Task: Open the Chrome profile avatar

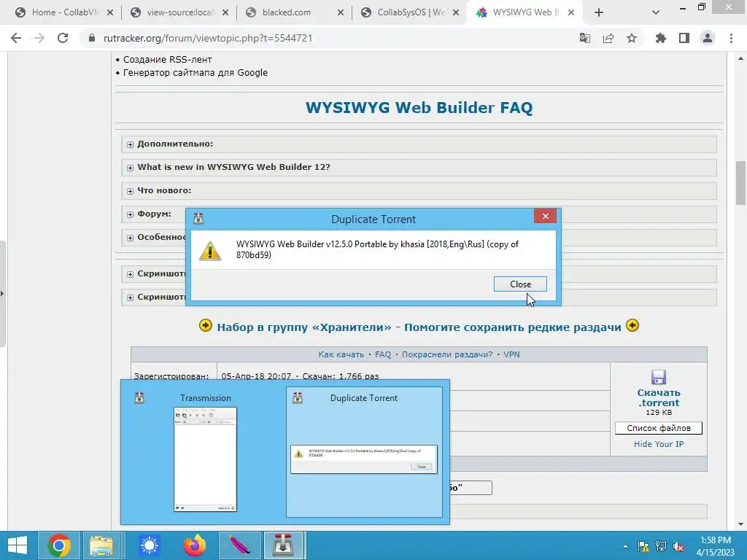Action: pyautogui.click(x=708, y=38)
